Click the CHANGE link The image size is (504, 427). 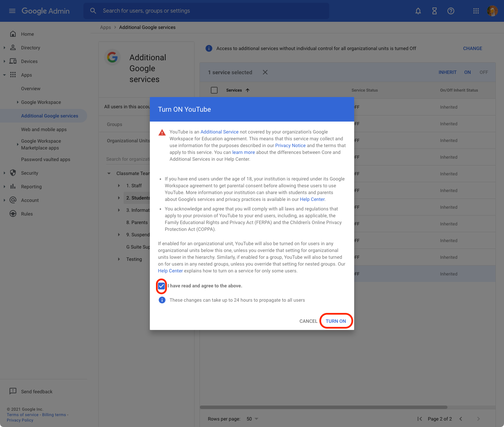[473, 48]
